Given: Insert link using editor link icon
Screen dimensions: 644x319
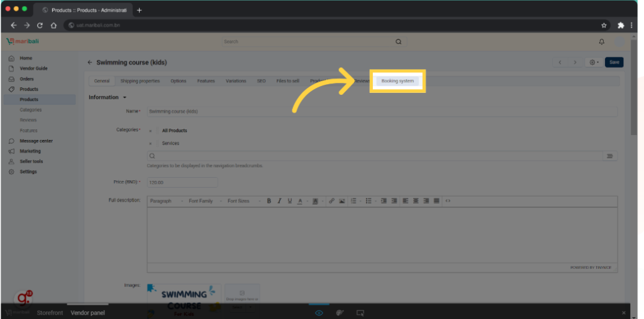Looking at the screenshot, I should (331, 201).
